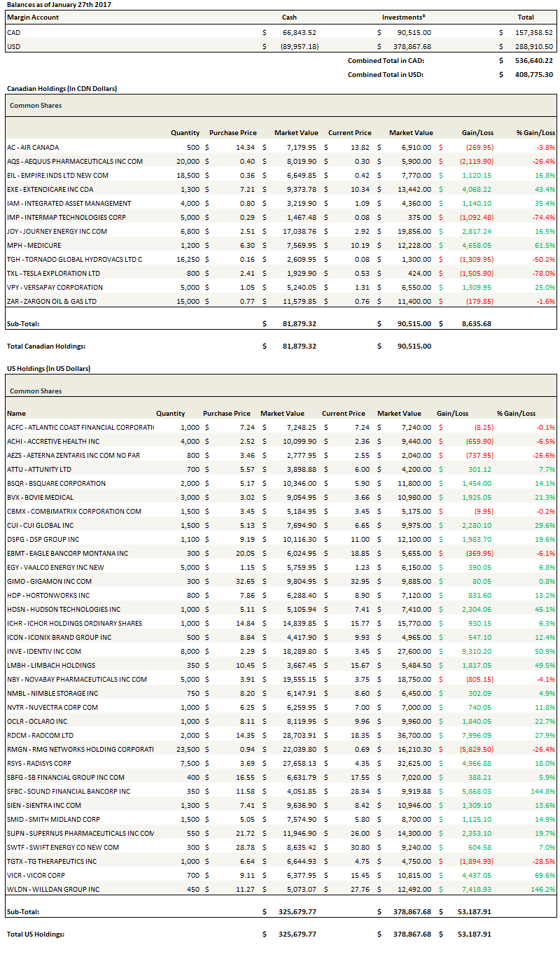Select the Canadian Holdings section heading
The width and height of the screenshot is (560, 980).
click(x=62, y=89)
